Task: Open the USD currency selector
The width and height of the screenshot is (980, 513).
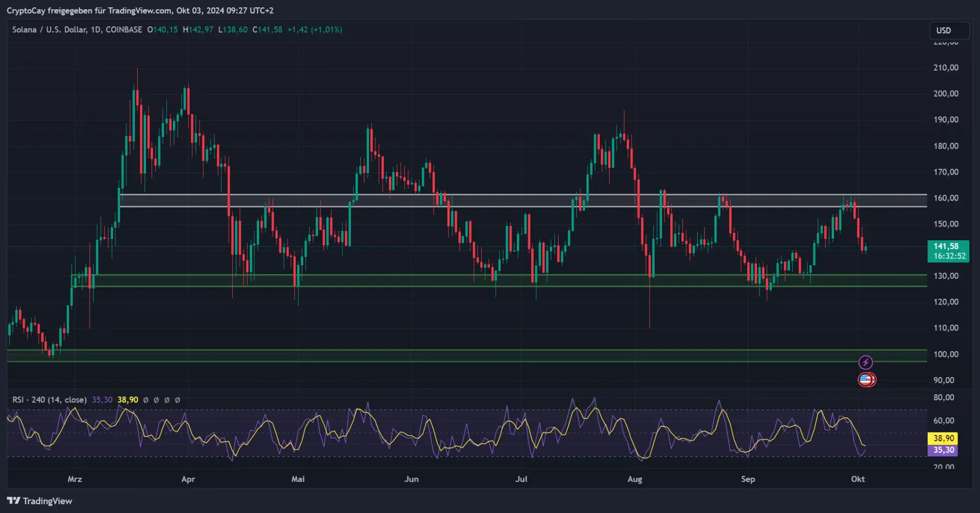Action: (x=949, y=30)
